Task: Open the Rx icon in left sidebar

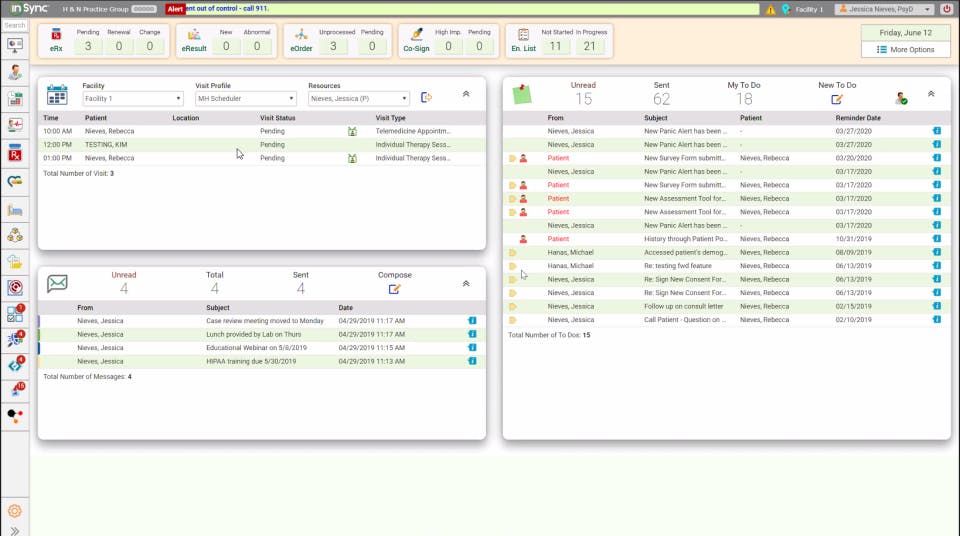Action: (x=15, y=153)
